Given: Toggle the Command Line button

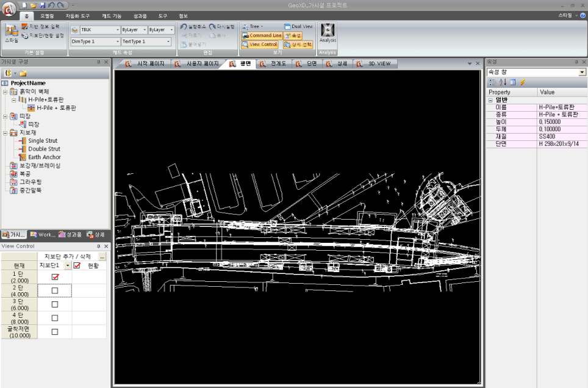Looking at the screenshot, I should [262, 35].
